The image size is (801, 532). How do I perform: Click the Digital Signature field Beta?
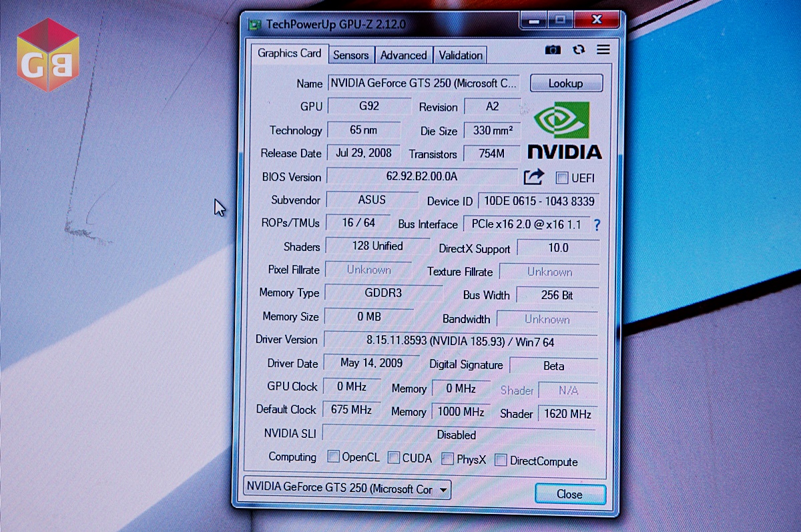(x=554, y=366)
